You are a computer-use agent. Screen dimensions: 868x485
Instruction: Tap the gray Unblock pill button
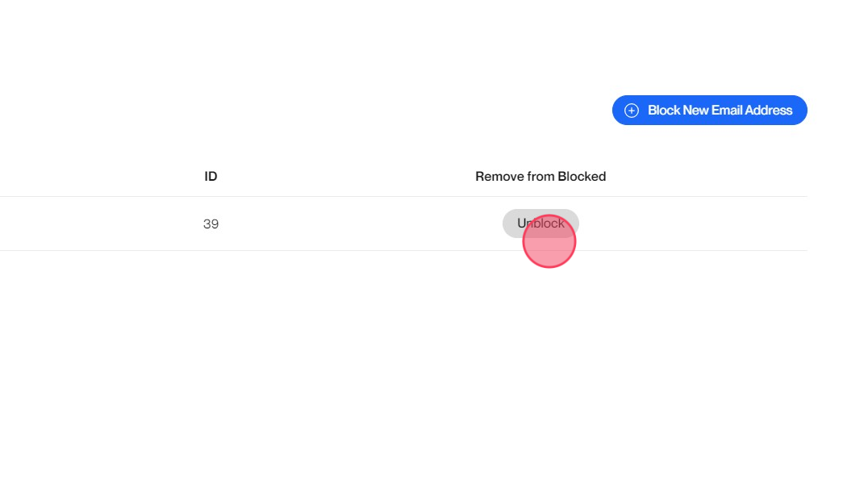pyautogui.click(x=540, y=223)
